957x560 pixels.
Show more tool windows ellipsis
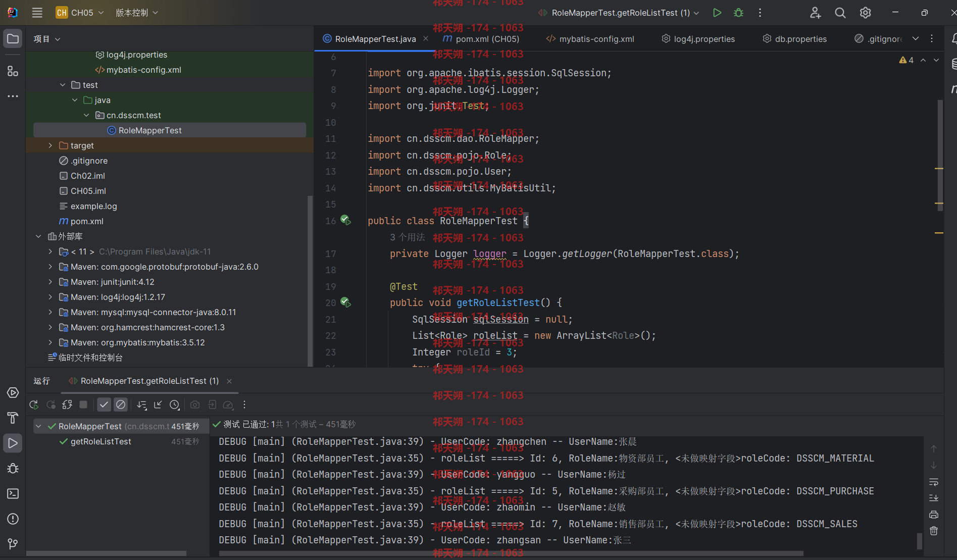point(13,96)
